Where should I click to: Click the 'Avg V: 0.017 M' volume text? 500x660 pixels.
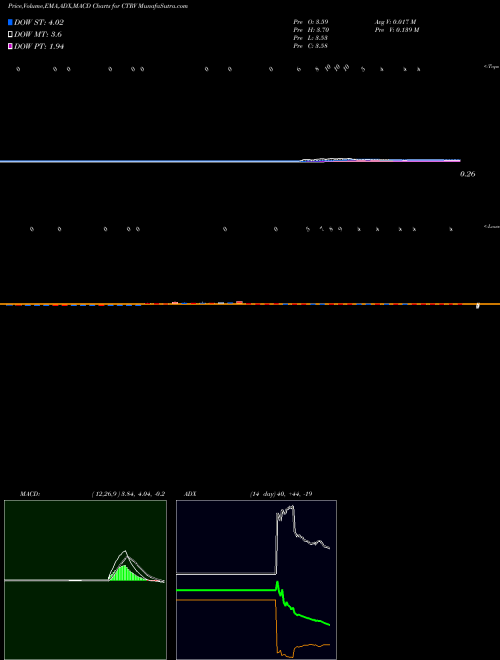click(x=395, y=21)
